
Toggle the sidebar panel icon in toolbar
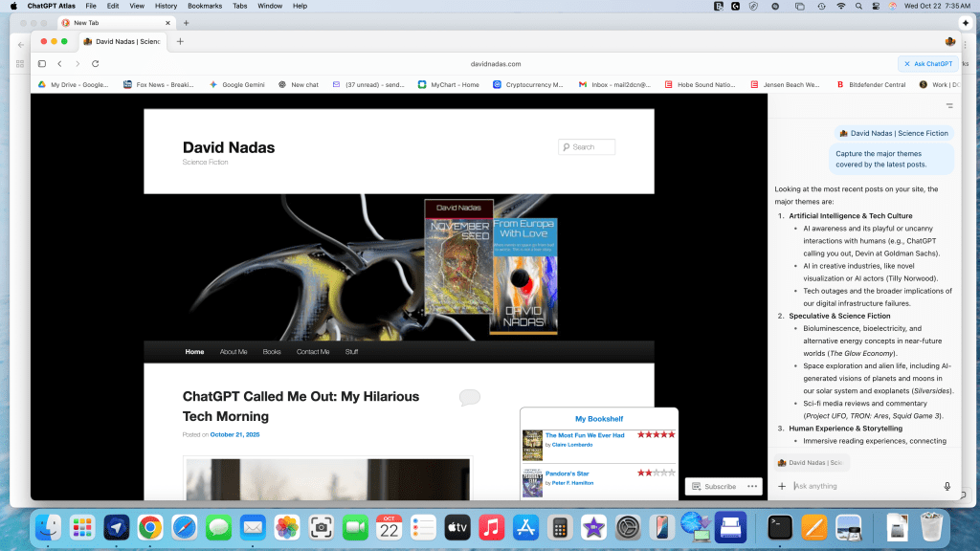coord(42,63)
